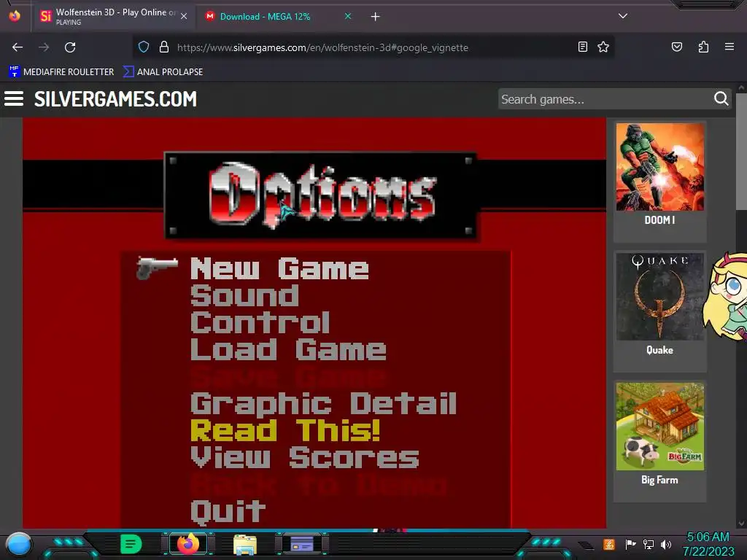Click the browser forward arrow
The image size is (747, 560).
click(x=44, y=47)
